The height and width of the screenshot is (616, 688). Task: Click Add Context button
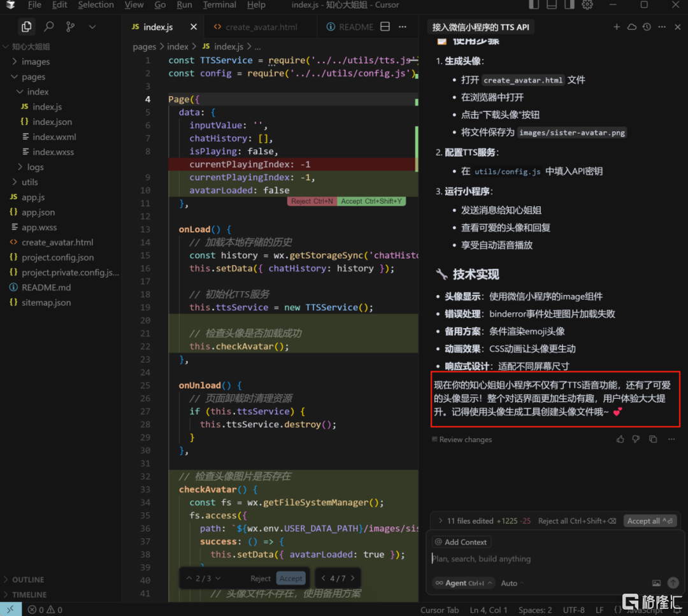461,542
